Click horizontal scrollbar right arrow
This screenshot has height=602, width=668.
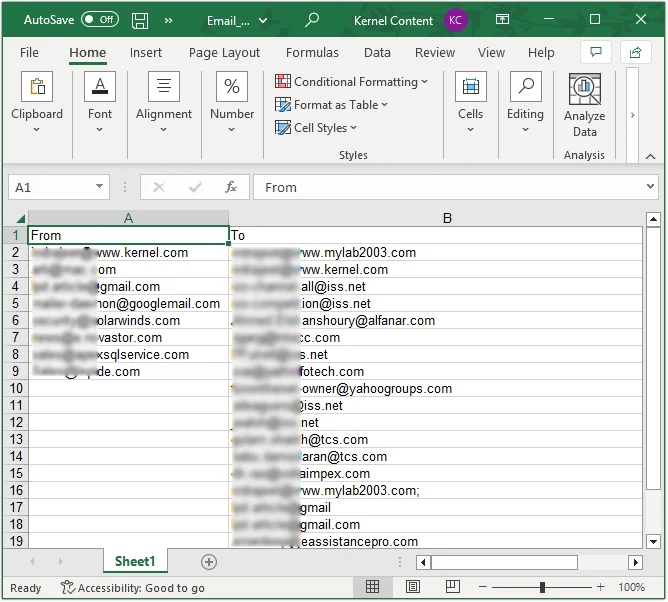[x=635, y=562]
